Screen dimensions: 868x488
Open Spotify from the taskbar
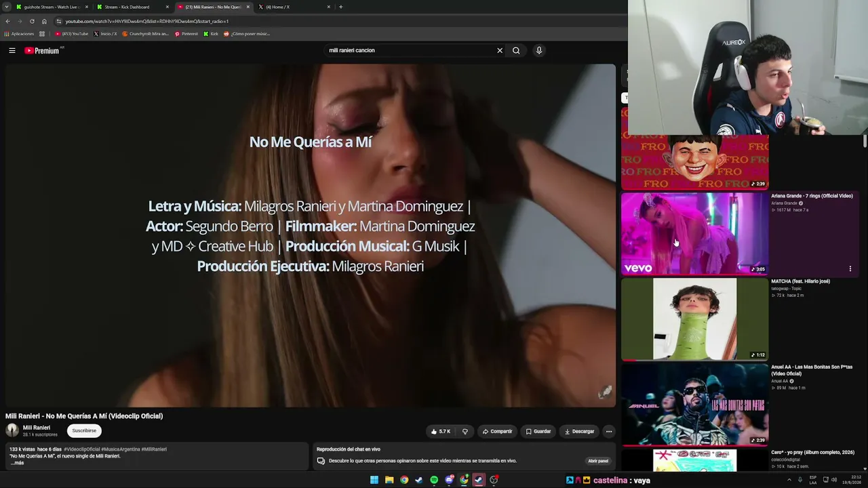pos(434,480)
